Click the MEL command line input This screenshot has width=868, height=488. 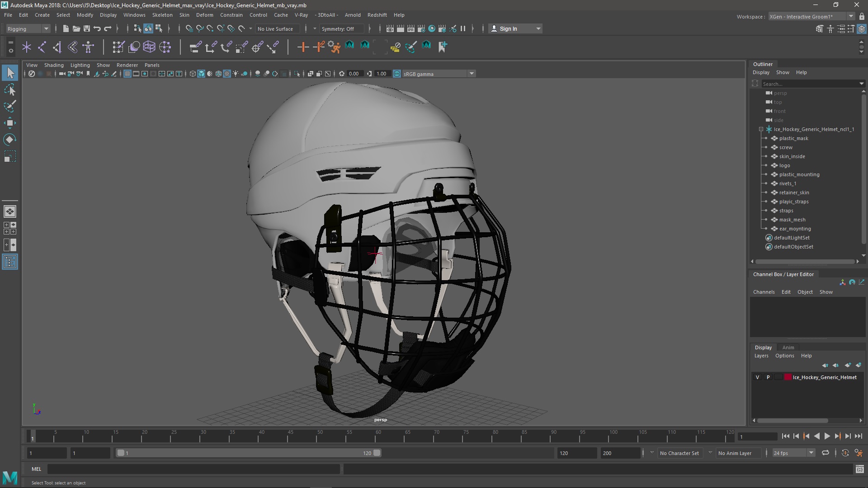(193, 469)
